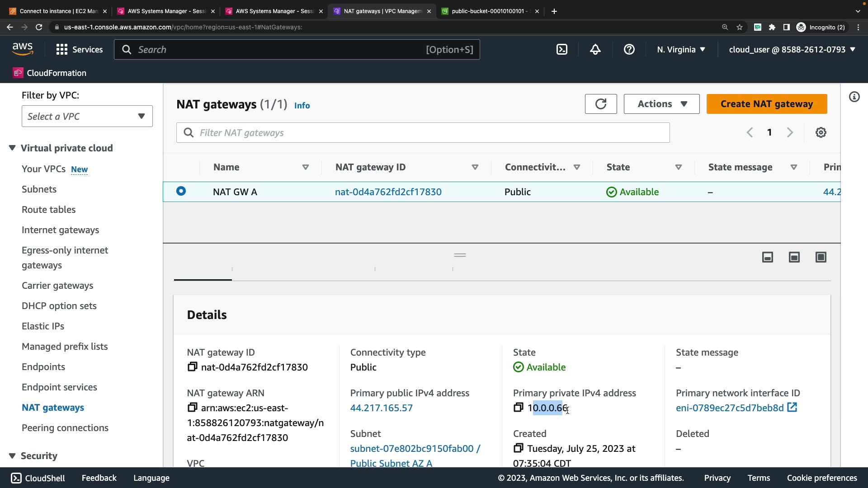Image resolution: width=868 pixels, height=488 pixels.
Task: Click the Filter NAT gateways field
Action: click(423, 133)
